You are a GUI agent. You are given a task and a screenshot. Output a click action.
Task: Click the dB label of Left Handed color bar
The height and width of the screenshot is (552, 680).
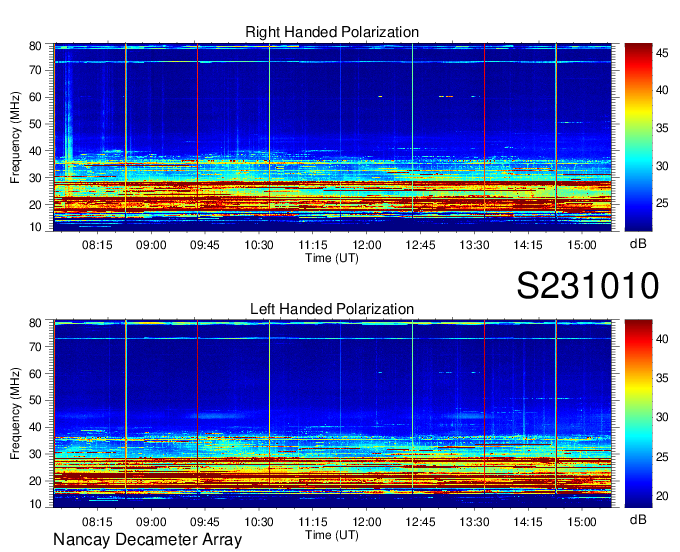coord(638,520)
